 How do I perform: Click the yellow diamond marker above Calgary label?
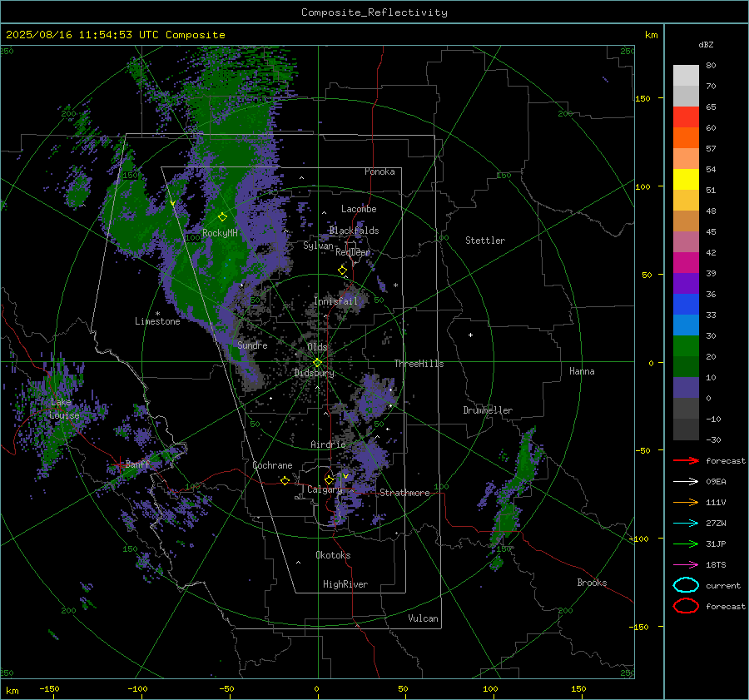329,479
